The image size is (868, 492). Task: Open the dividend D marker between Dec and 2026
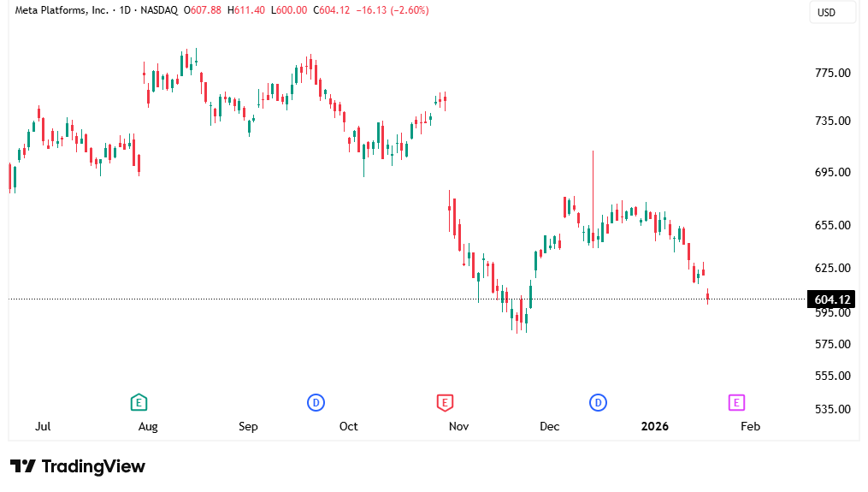click(598, 402)
